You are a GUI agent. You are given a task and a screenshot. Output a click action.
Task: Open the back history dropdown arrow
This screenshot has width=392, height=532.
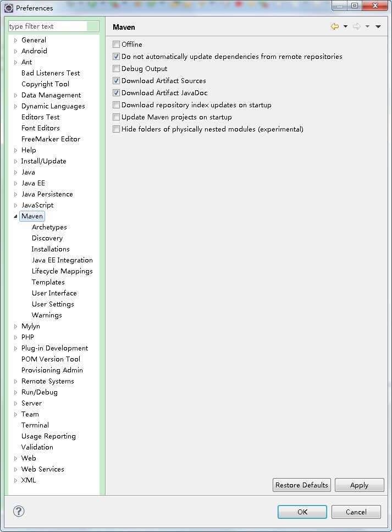346,26
